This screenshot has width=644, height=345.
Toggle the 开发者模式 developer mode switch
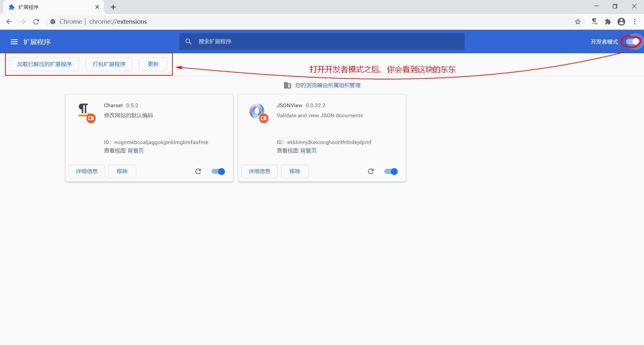click(632, 42)
